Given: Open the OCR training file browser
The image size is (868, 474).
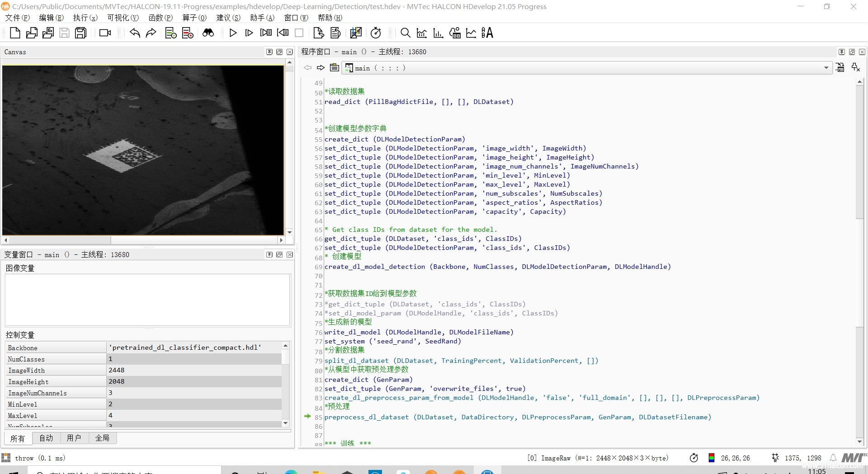Looking at the screenshot, I should (x=487, y=33).
